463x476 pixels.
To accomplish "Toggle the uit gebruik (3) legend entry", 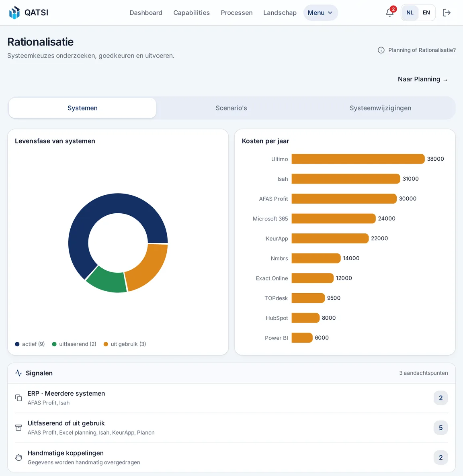I will coord(125,344).
